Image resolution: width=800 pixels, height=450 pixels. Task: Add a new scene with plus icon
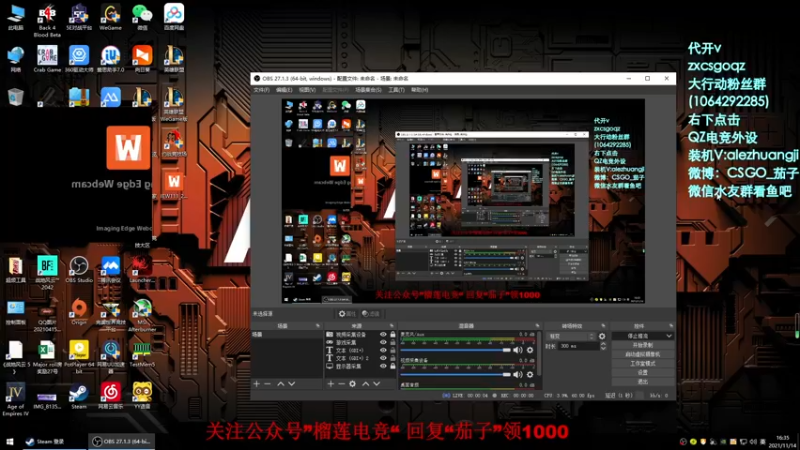pos(257,384)
